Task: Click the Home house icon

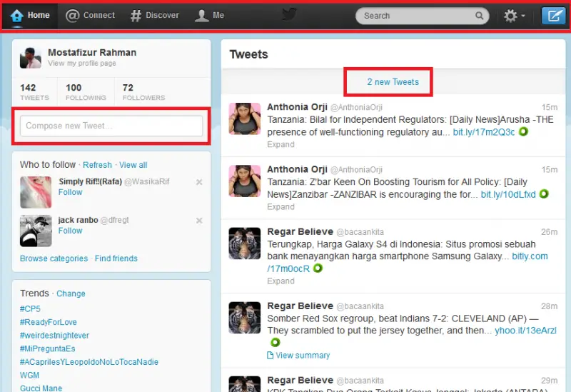Action: point(16,16)
